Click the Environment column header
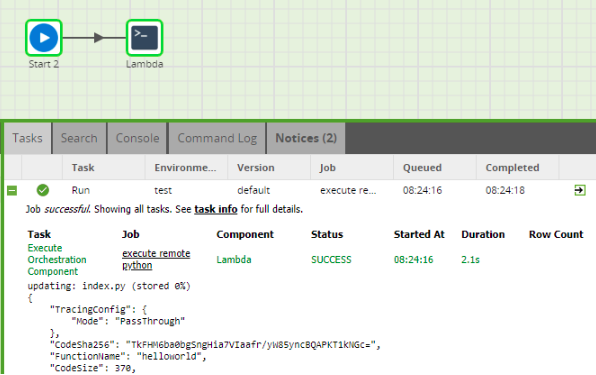Image resolution: width=596 pixels, height=375 pixels. 186,168
